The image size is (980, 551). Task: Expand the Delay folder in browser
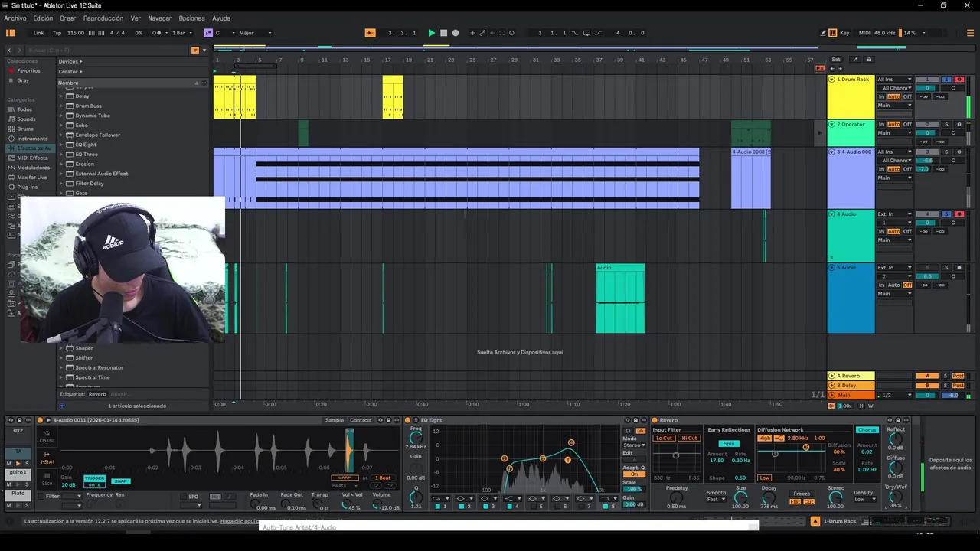click(x=61, y=96)
